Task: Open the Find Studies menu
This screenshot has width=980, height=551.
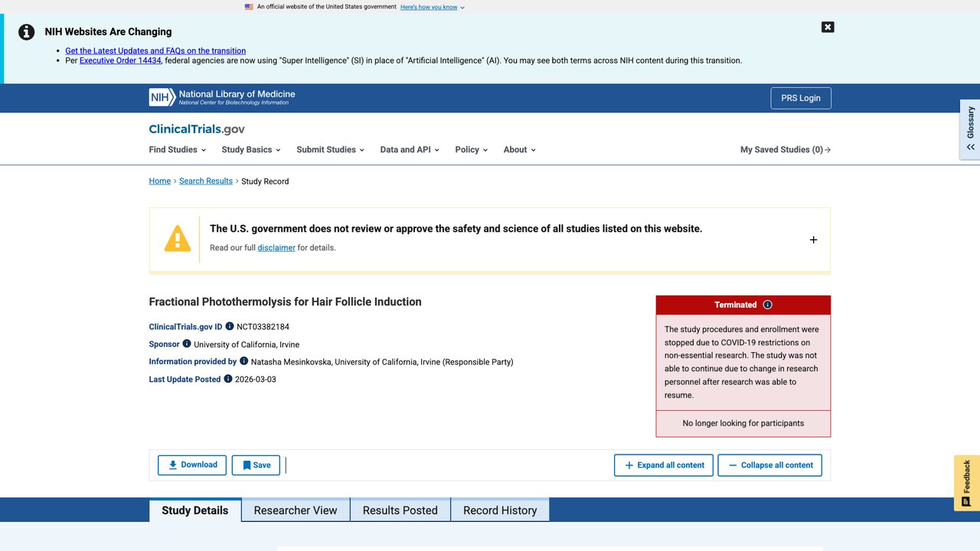Action: (x=177, y=149)
